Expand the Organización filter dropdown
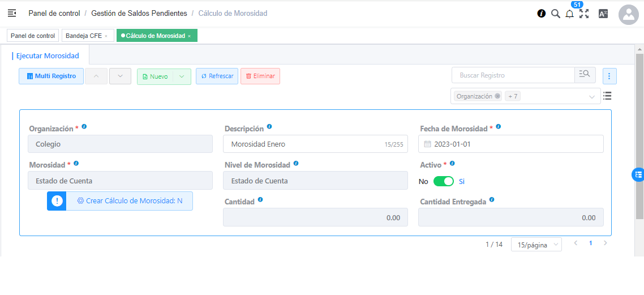 pos(592,97)
